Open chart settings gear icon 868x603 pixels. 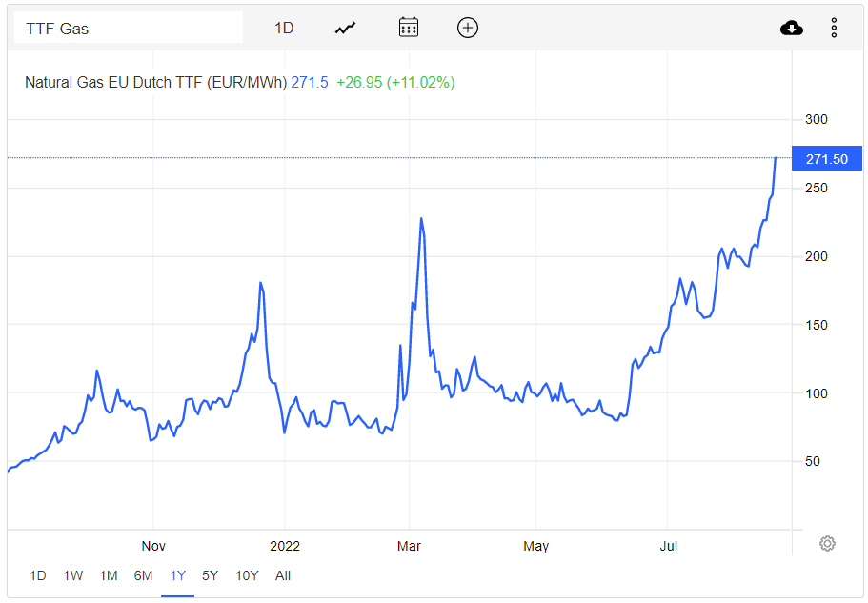coord(827,543)
